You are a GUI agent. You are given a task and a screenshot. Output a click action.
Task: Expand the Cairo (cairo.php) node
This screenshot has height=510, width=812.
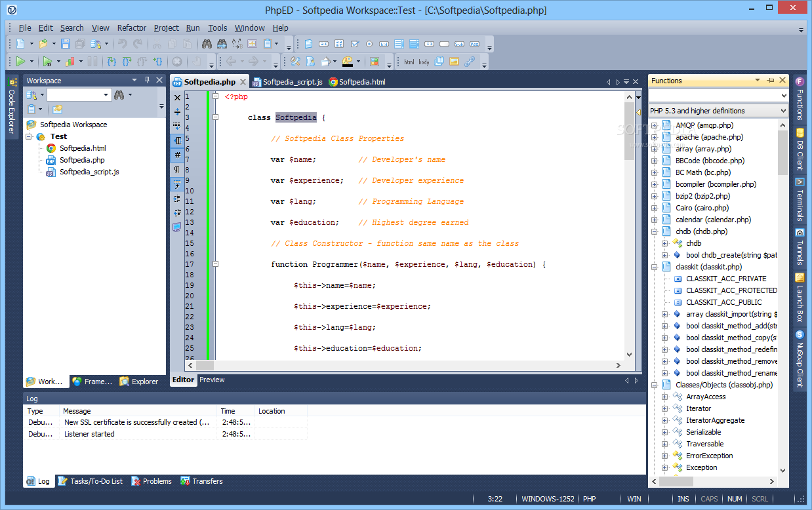654,208
